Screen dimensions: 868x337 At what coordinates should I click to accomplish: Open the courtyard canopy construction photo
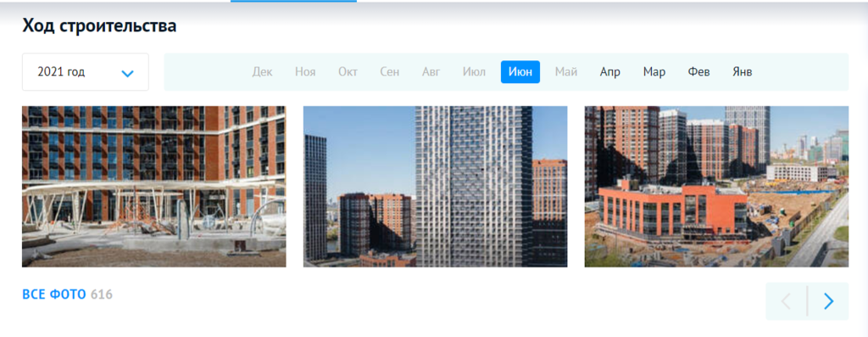[154, 186]
